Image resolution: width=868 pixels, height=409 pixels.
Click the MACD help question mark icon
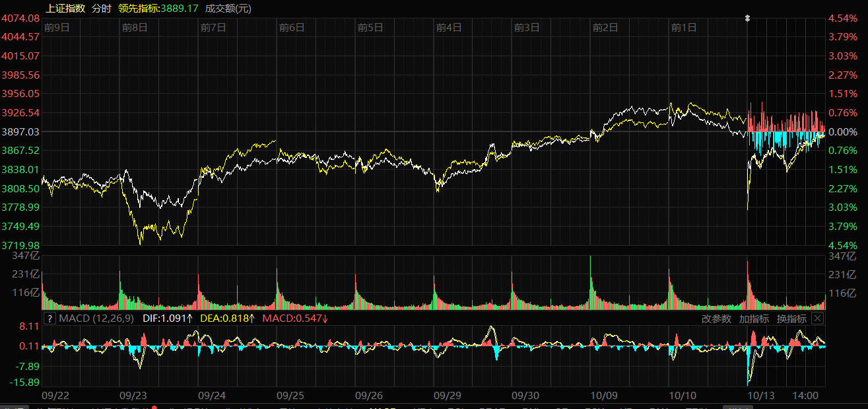click(x=49, y=318)
